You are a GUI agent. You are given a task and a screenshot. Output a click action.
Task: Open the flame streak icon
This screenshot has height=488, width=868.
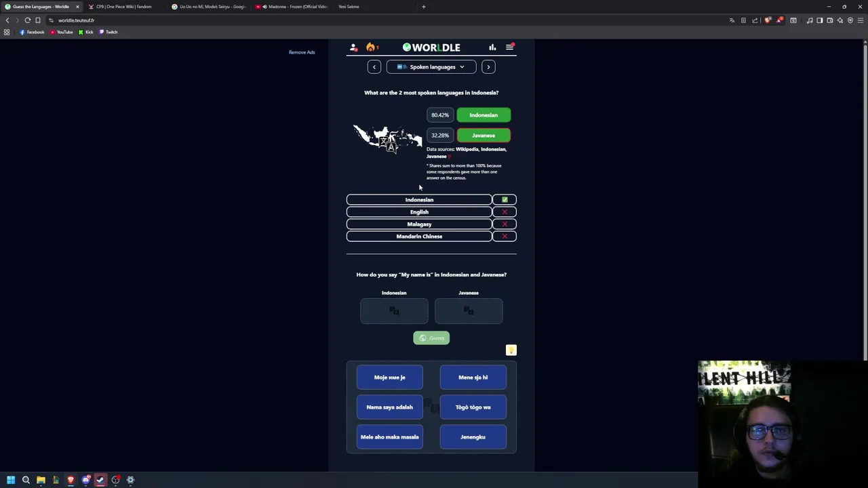pos(370,47)
